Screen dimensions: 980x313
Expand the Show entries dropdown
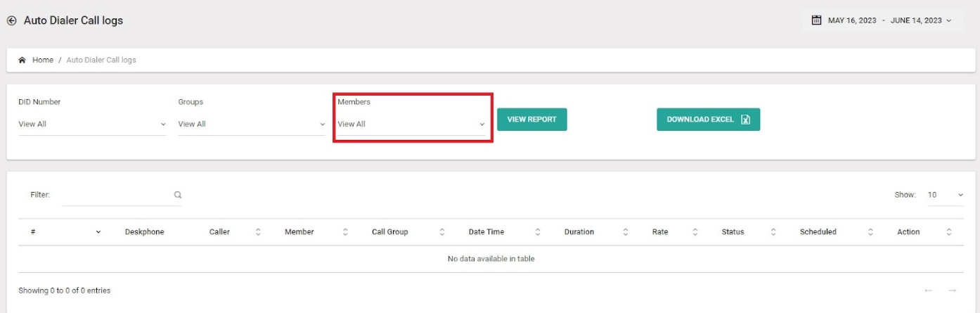click(945, 195)
